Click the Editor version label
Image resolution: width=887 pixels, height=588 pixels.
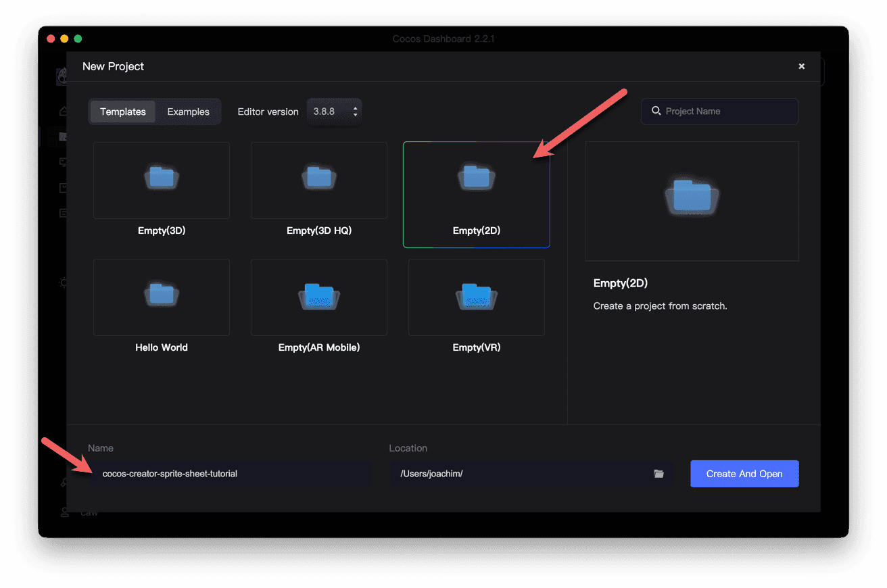point(268,112)
